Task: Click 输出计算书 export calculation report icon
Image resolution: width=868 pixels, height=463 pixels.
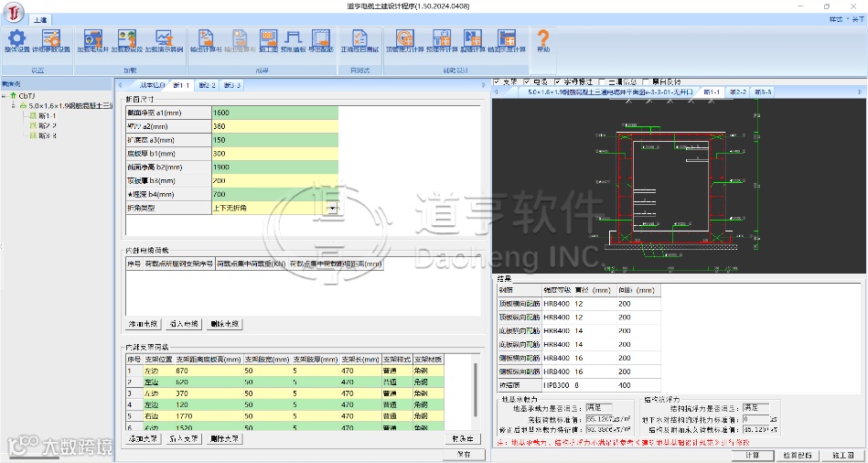Action: coord(206,41)
